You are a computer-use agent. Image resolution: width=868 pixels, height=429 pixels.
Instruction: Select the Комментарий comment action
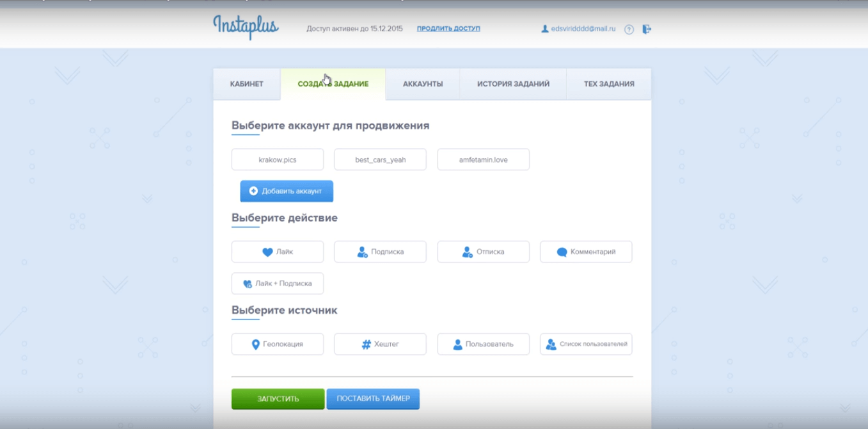(586, 252)
